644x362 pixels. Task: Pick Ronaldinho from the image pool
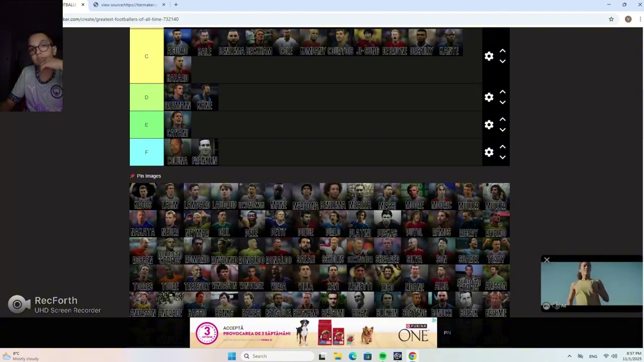coord(224,251)
